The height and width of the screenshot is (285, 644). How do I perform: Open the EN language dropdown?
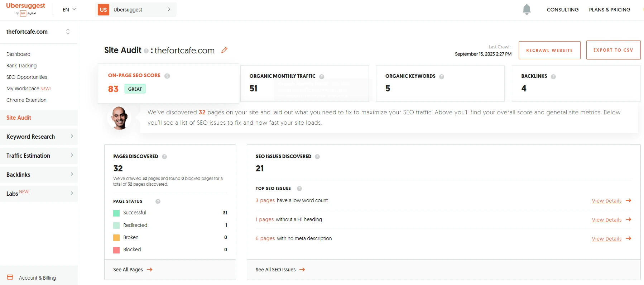69,10
